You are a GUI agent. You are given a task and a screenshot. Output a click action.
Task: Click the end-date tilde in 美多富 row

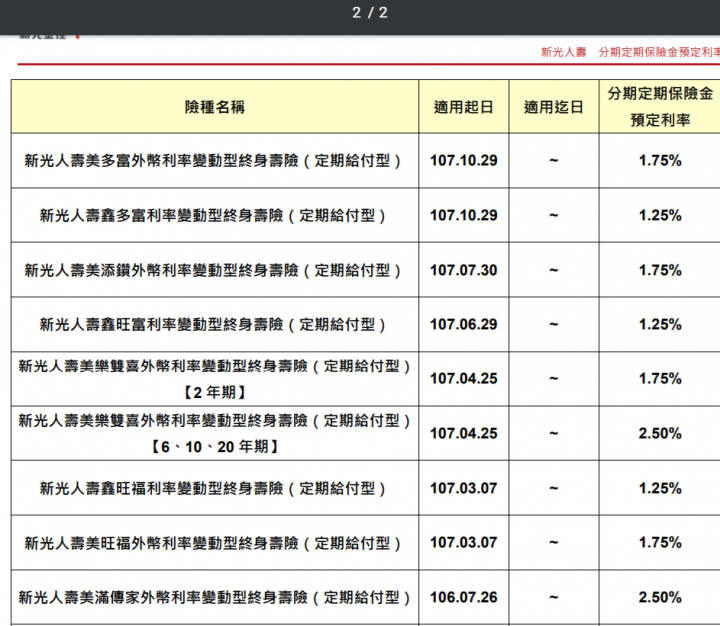(x=553, y=160)
